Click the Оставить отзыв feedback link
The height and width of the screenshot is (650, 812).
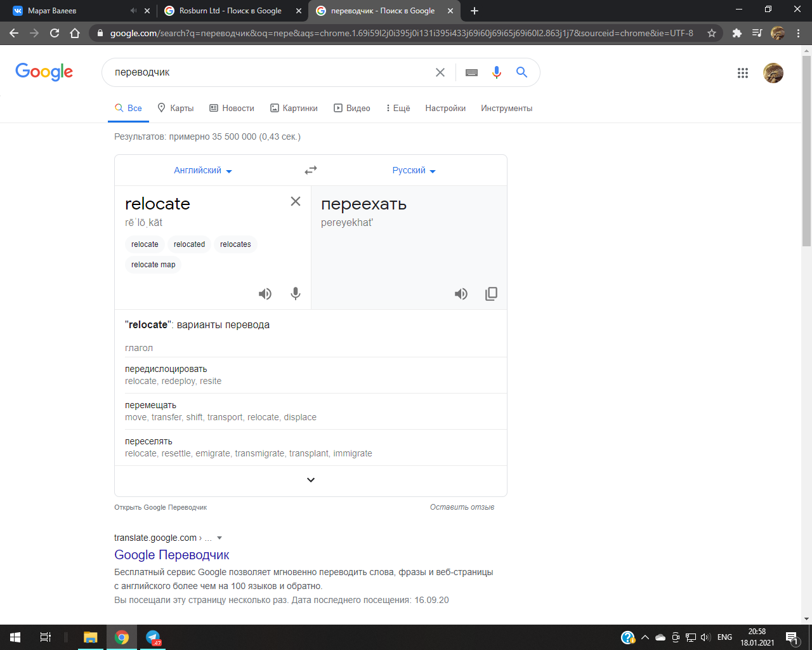(x=462, y=507)
